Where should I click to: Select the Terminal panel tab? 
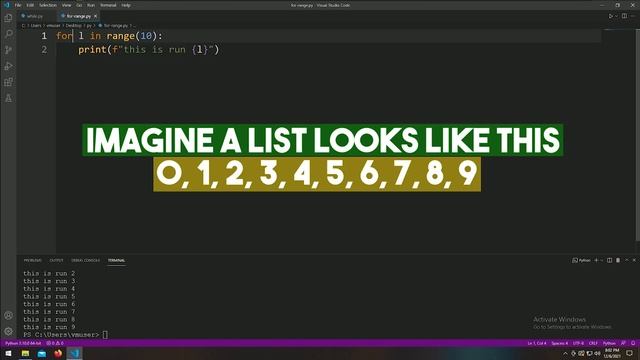116,260
